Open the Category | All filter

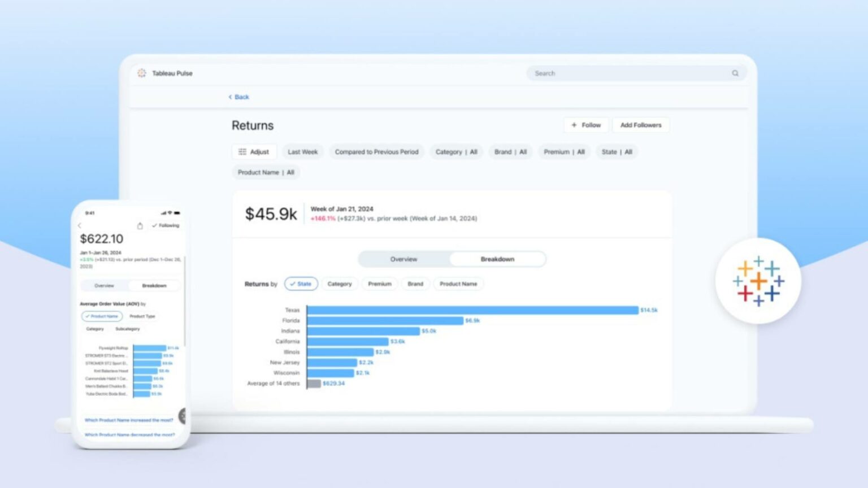coord(455,151)
